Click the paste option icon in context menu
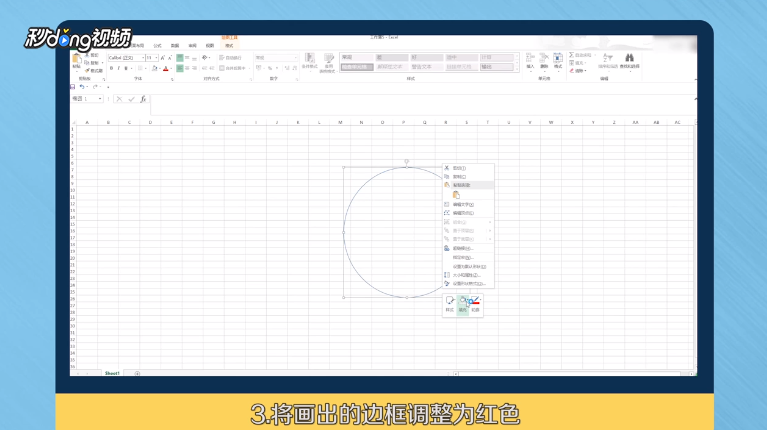767x430 pixels. (456, 195)
